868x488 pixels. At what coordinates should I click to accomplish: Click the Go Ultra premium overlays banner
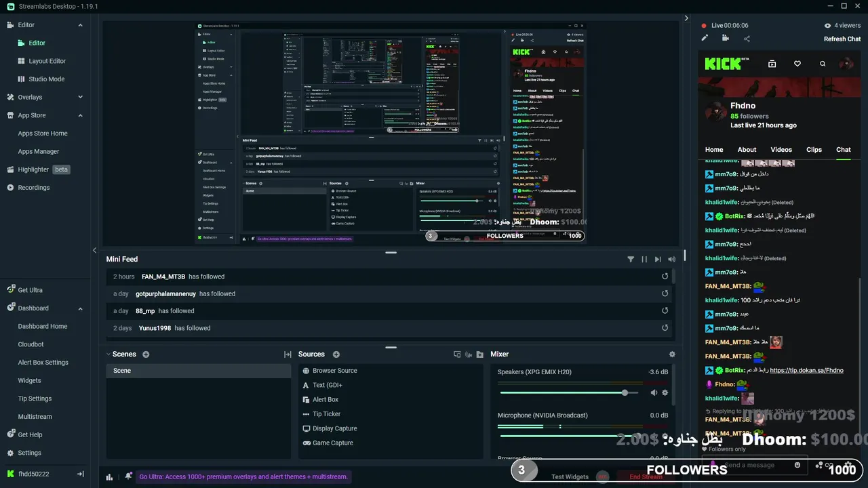tap(243, 476)
